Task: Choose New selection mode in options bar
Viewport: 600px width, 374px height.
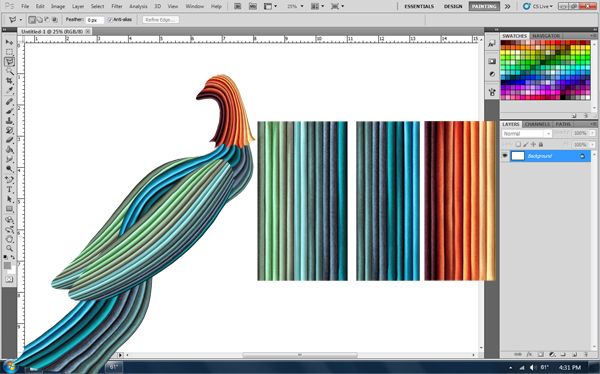Action: (33, 20)
